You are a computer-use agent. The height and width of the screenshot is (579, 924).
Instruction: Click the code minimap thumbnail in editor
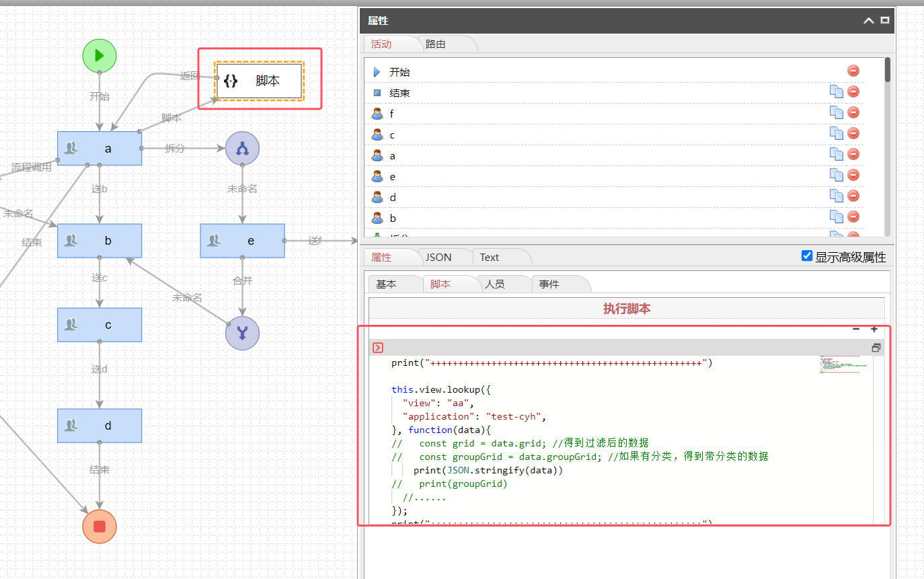(839, 364)
